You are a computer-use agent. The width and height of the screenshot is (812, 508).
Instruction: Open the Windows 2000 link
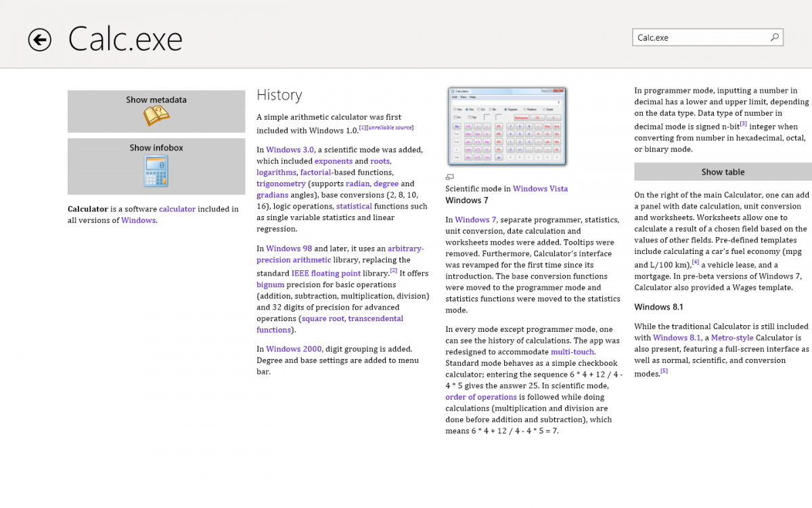(294, 350)
